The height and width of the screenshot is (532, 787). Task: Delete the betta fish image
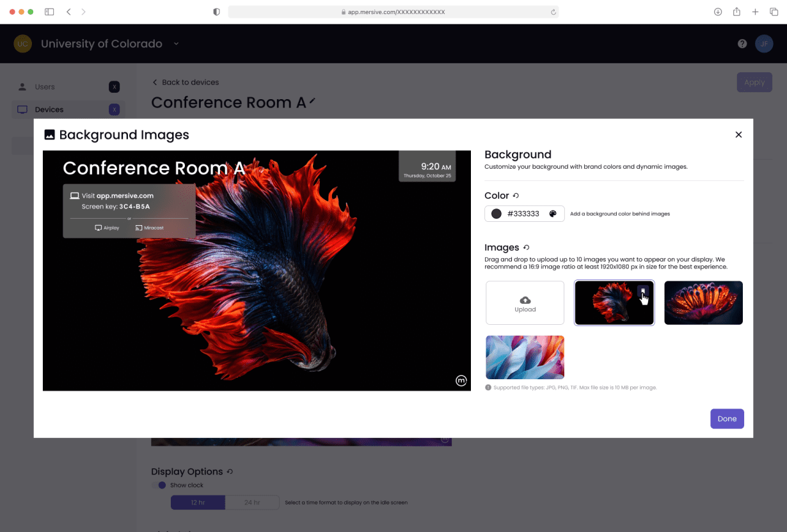click(643, 291)
